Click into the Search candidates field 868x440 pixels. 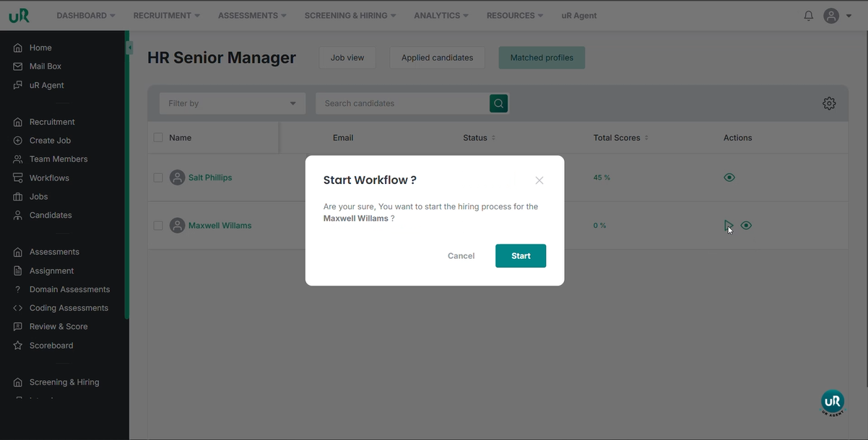click(402, 103)
